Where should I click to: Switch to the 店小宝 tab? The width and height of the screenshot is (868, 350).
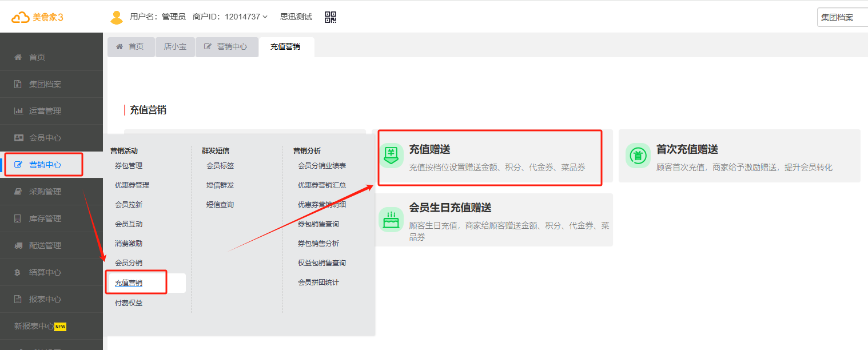pos(175,46)
